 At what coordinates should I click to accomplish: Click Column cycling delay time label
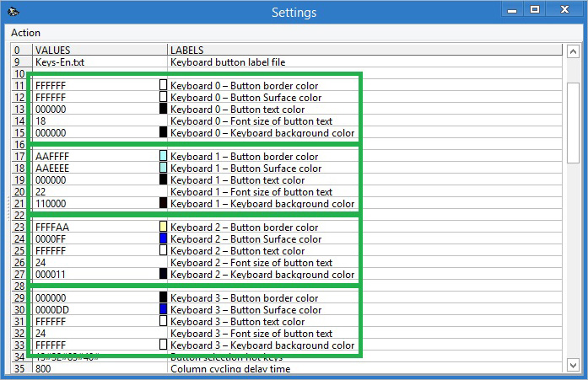pos(230,369)
